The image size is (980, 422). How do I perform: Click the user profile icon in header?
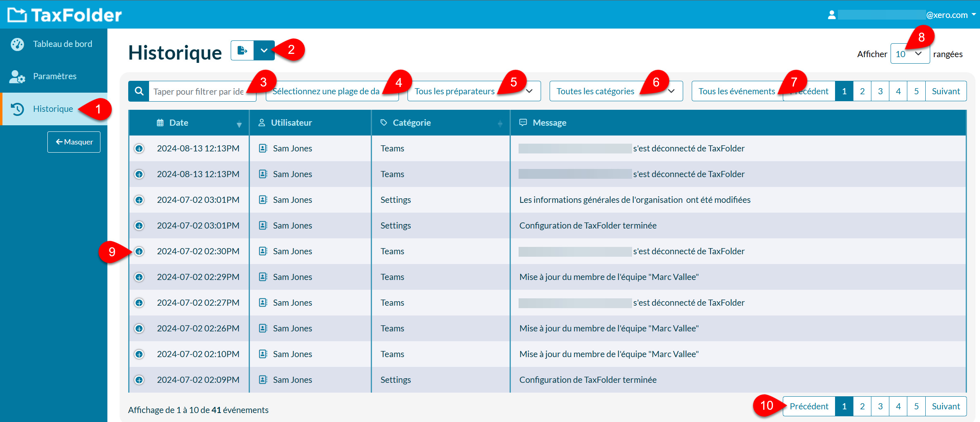(831, 15)
